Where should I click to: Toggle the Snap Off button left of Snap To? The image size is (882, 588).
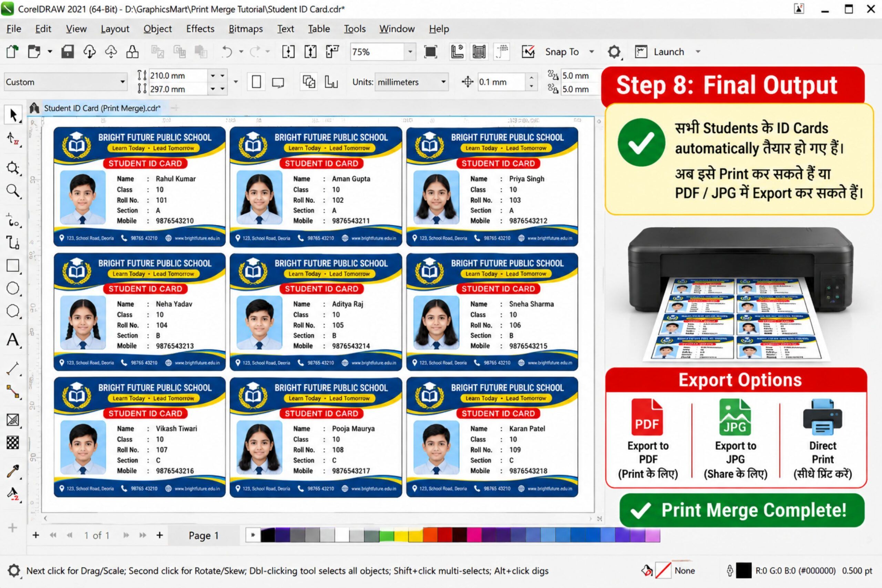[528, 51]
